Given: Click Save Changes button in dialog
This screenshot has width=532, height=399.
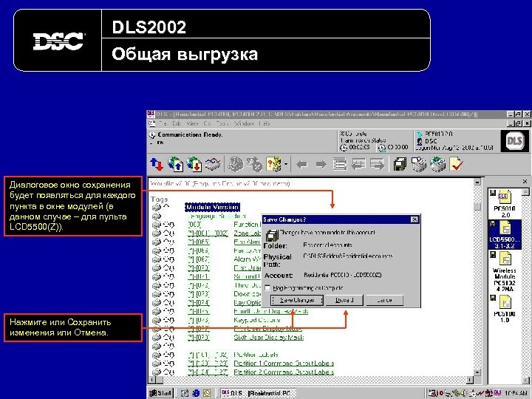Looking at the screenshot, I should point(297,300).
